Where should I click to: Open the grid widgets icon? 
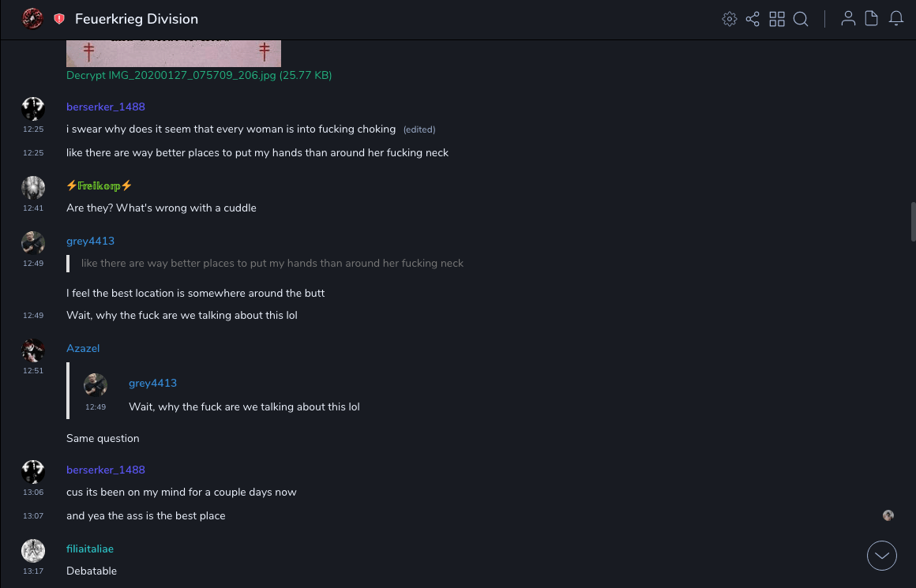(x=777, y=19)
